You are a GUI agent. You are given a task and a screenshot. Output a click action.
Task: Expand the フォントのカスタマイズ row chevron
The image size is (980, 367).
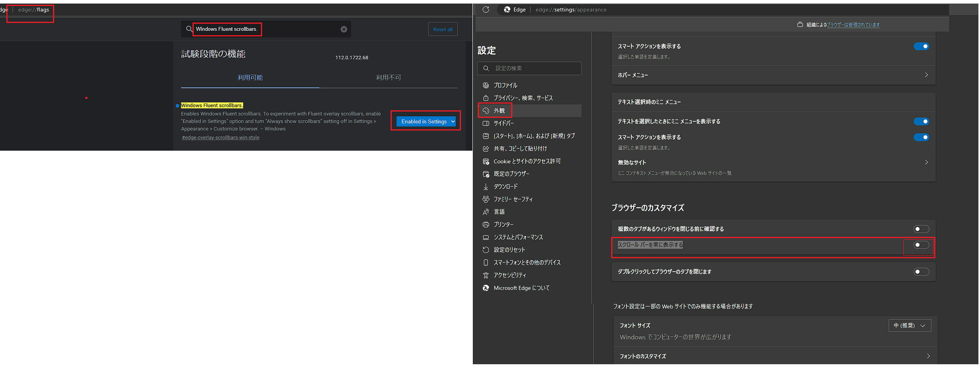pyautogui.click(x=928, y=356)
